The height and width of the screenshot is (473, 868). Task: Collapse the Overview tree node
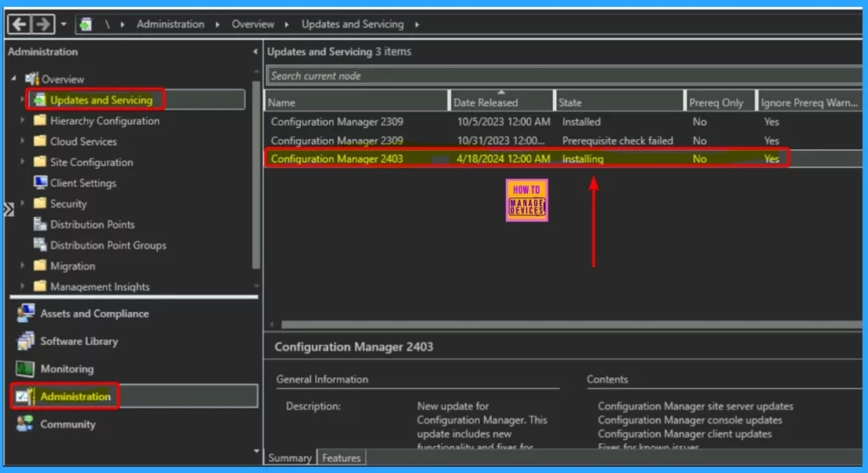point(14,79)
